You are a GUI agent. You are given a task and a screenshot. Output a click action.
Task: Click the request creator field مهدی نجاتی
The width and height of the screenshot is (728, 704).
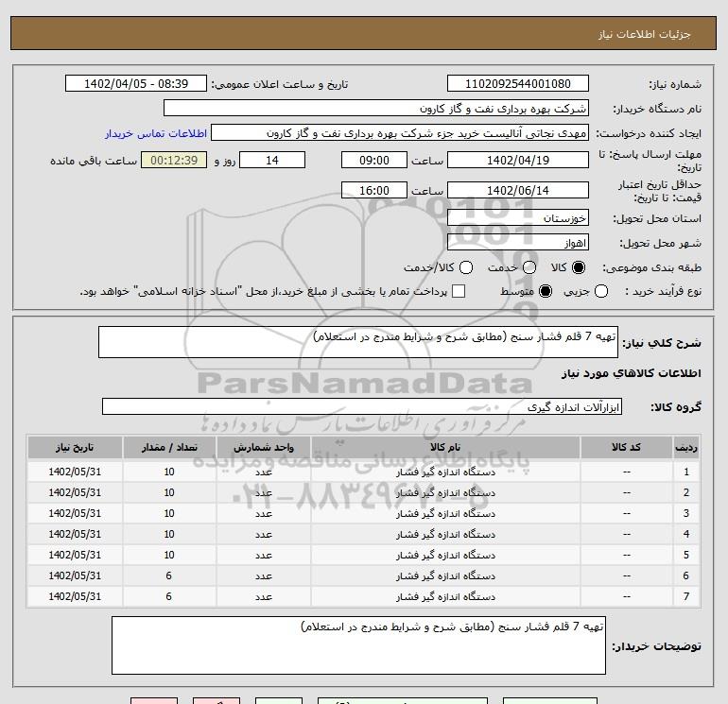(x=400, y=132)
